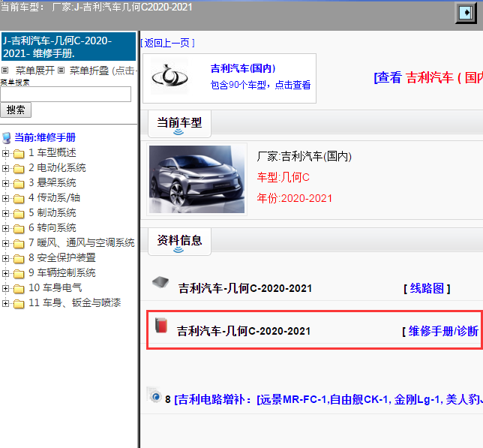
Task: Click the 菜单展开 menu option
Action: point(34,71)
